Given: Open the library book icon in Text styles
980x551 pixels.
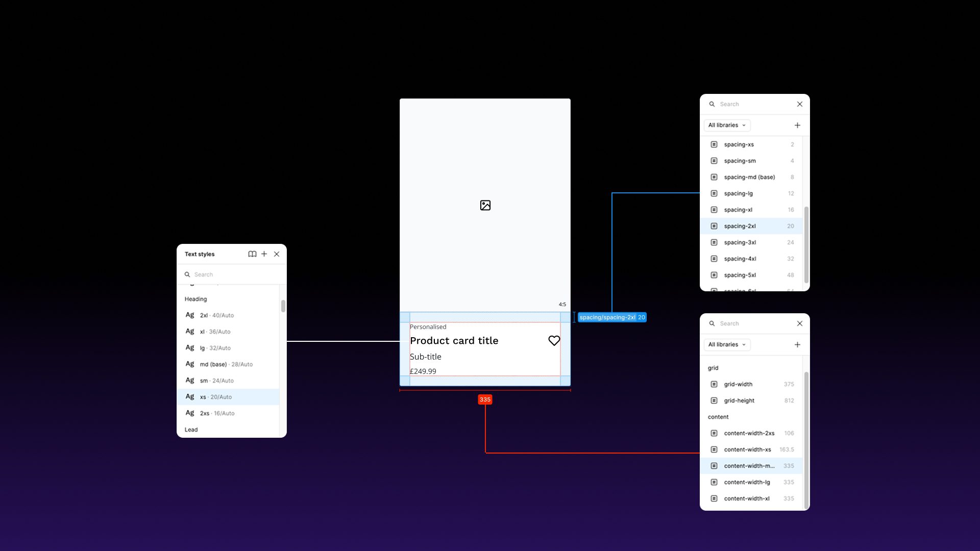Looking at the screenshot, I should pyautogui.click(x=252, y=254).
